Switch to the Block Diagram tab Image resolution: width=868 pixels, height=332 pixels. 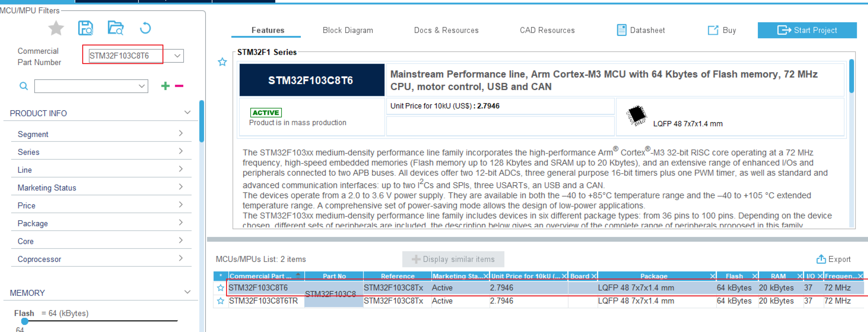click(x=347, y=30)
